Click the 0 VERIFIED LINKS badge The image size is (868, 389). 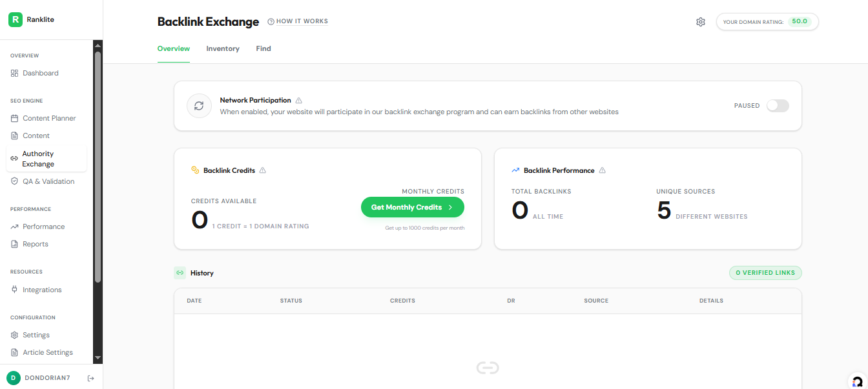click(765, 272)
